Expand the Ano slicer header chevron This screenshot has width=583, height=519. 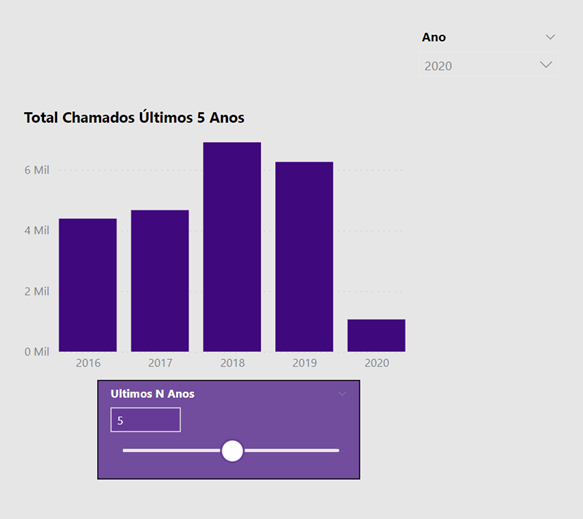click(x=550, y=37)
